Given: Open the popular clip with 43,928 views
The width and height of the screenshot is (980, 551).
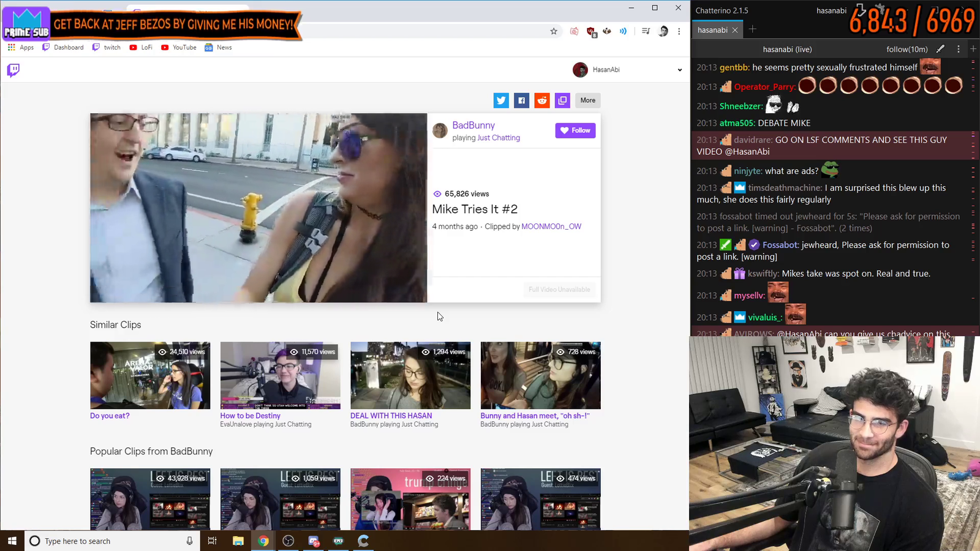Looking at the screenshot, I should [x=150, y=499].
